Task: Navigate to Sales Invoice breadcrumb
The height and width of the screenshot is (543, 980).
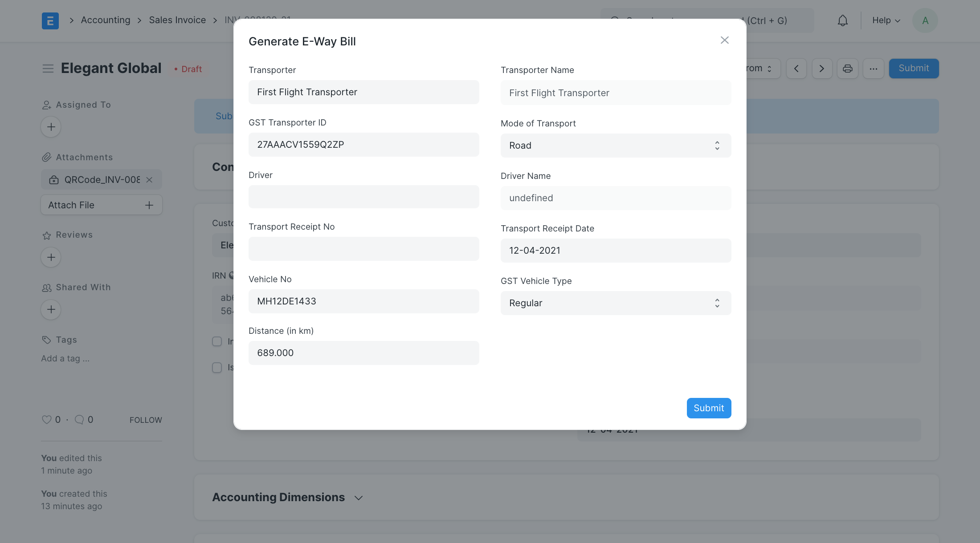Action: click(x=177, y=20)
